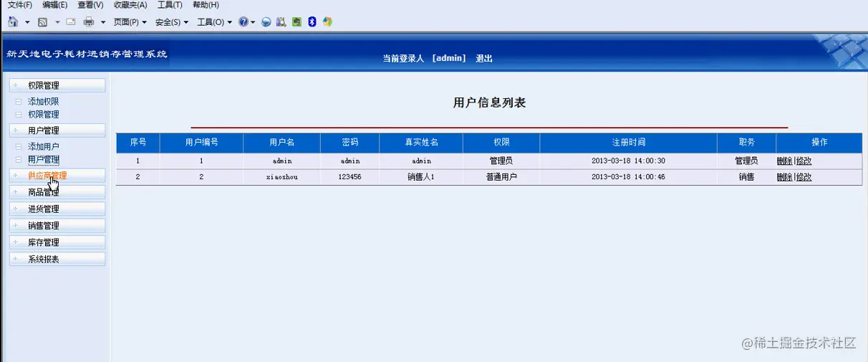Click the 用户信息列表 page heading
868x362 pixels.
[490, 103]
